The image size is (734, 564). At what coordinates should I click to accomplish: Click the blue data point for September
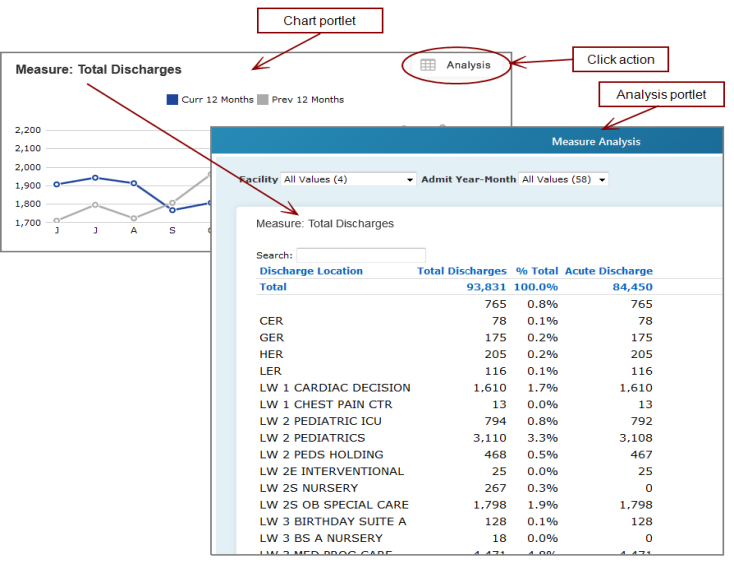172,210
